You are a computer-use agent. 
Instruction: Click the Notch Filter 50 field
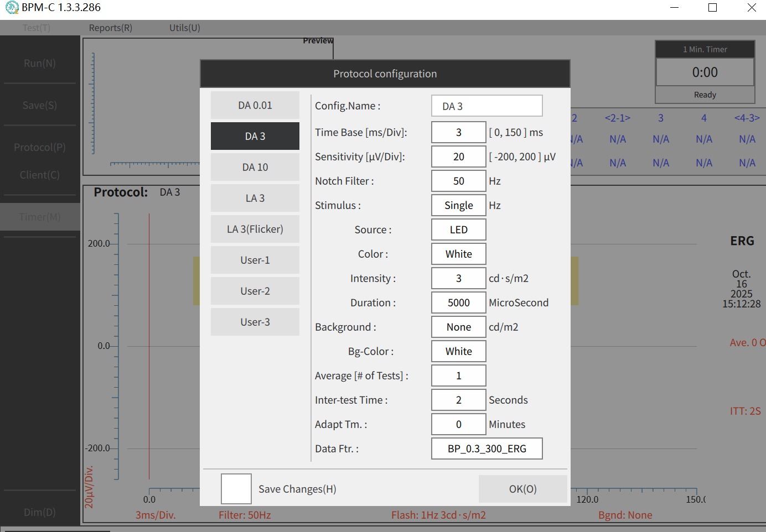(x=458, y=181)
